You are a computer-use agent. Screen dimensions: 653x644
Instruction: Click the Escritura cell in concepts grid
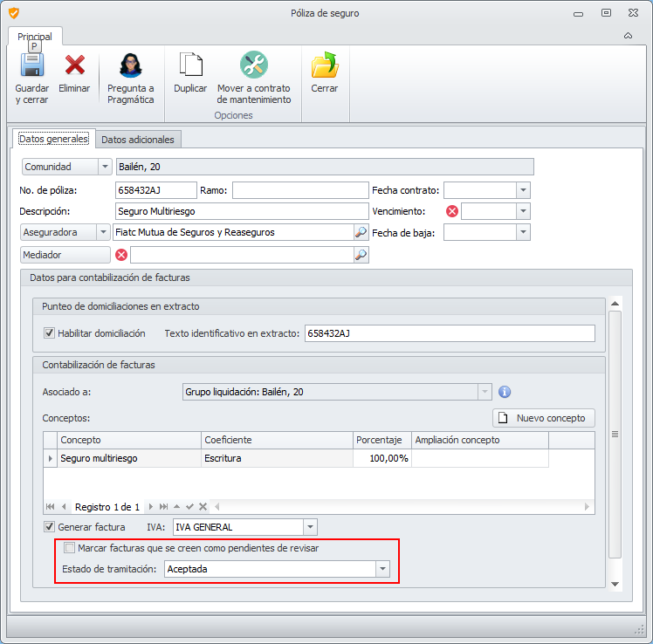coord(277,458)
